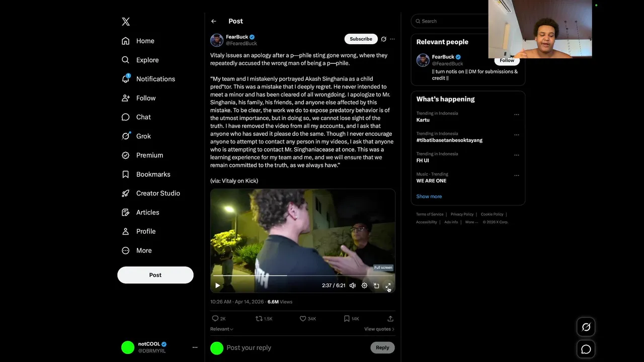Open the post's three-dot menu
The image size is (644, 362).
point(392,39)
